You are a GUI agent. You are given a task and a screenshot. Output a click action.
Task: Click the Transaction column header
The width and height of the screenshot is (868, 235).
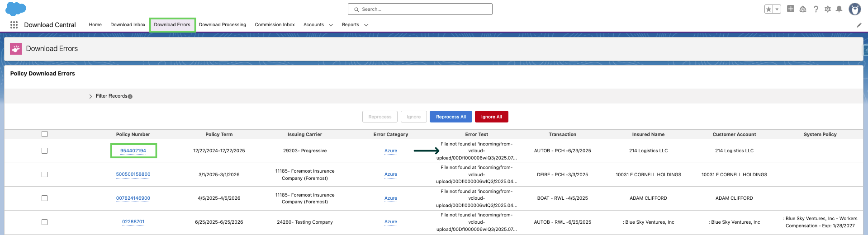coord(563,135)
